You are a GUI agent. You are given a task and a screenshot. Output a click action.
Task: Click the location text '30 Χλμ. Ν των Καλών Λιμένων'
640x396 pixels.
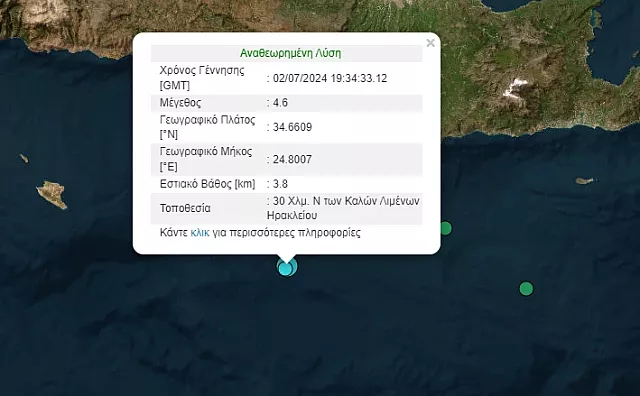coord(346,201)
